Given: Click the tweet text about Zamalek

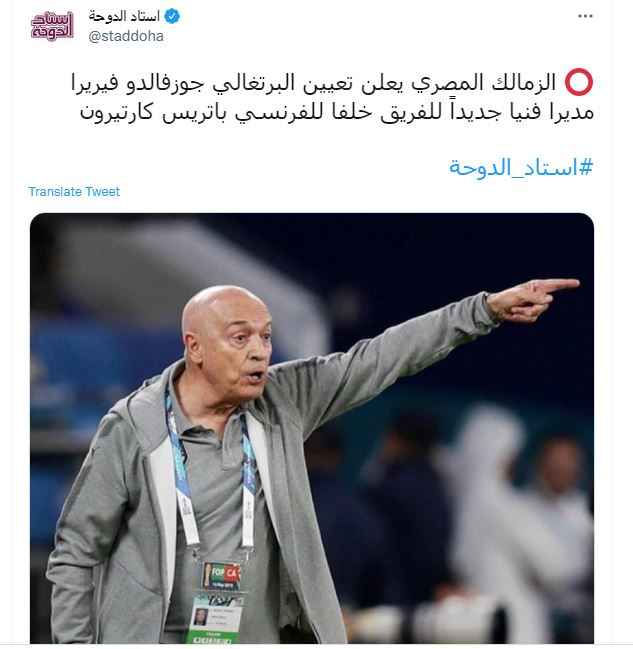Looking at the screenshot, I should pyautogui.click(x=332, y=97).
